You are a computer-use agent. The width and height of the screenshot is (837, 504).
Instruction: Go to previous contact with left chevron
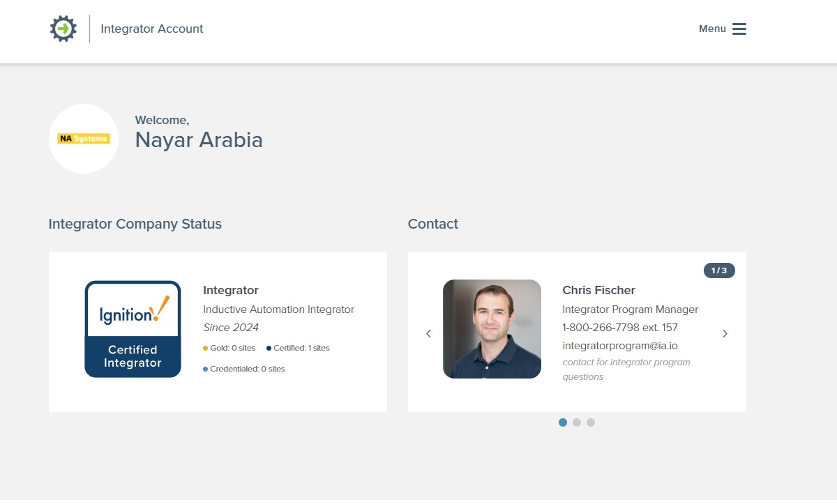428,334
